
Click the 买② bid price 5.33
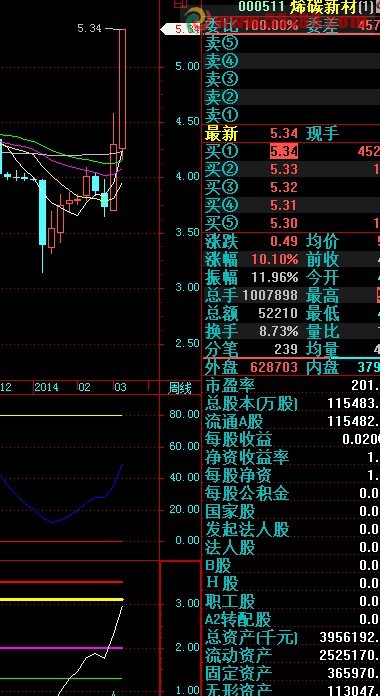(284, 169)
